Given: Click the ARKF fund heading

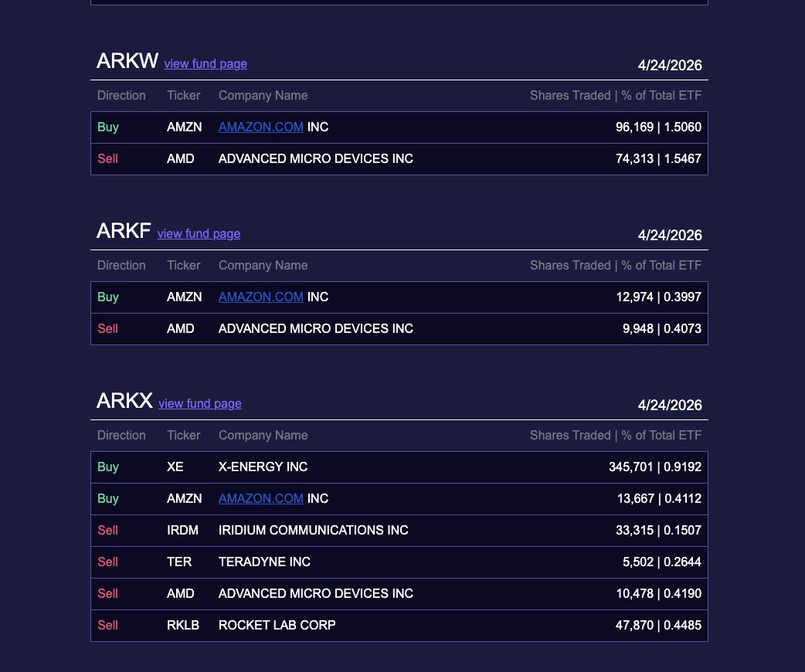Looking at the screenshot, I should coord(124,231).
